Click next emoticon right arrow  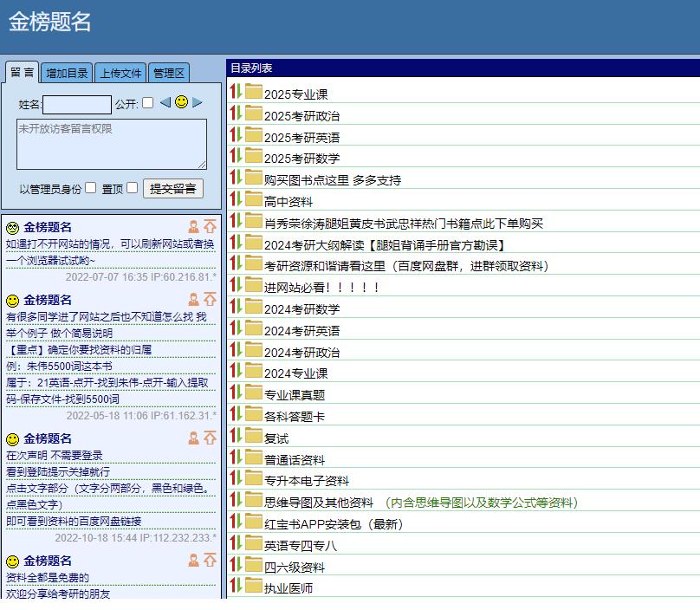(x=198, y=102)
